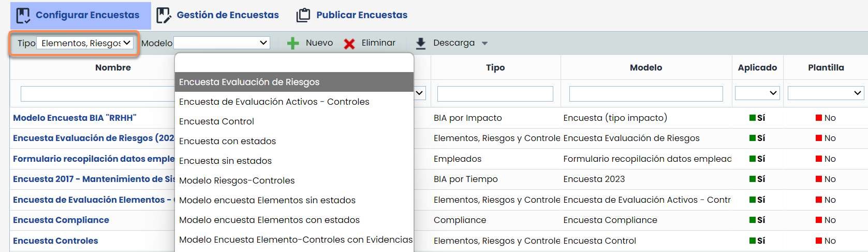Open the Tipo dropdown selector

[x=85, y=43]
